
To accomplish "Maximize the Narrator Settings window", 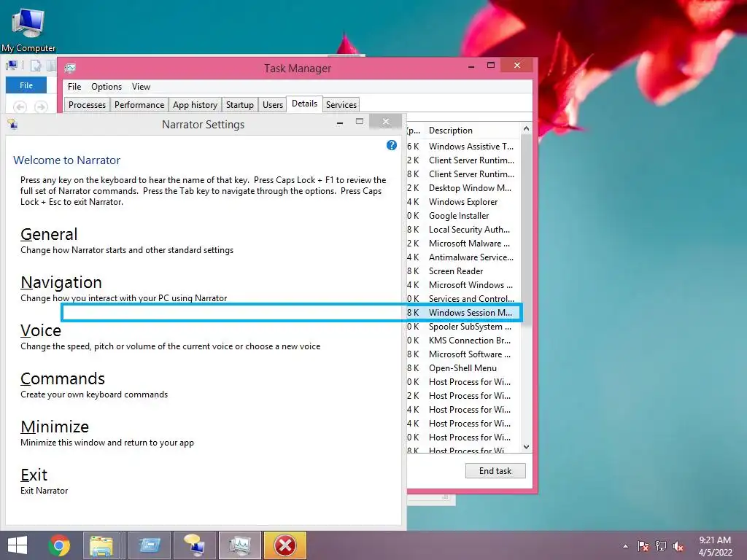I will pos(360,122).
